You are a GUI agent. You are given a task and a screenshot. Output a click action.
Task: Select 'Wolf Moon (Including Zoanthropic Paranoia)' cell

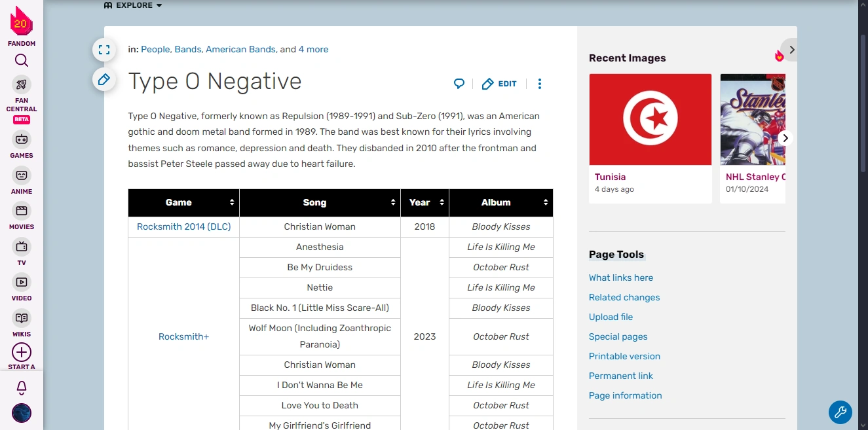320,336
